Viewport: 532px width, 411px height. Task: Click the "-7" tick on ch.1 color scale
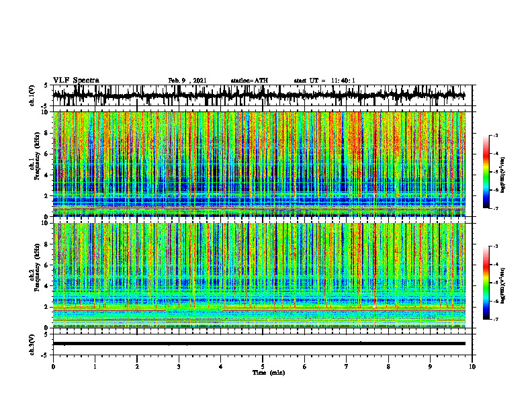coord(496,208)
